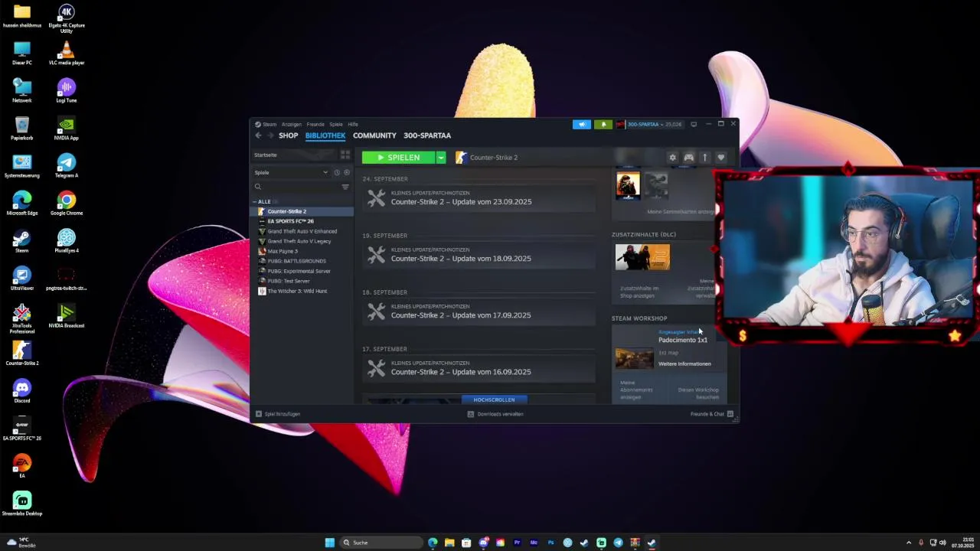Select EA SPORTS FC 26 in the library
Image resolution: width=980 pixels, height=551 pixels.
pos(303,221)
